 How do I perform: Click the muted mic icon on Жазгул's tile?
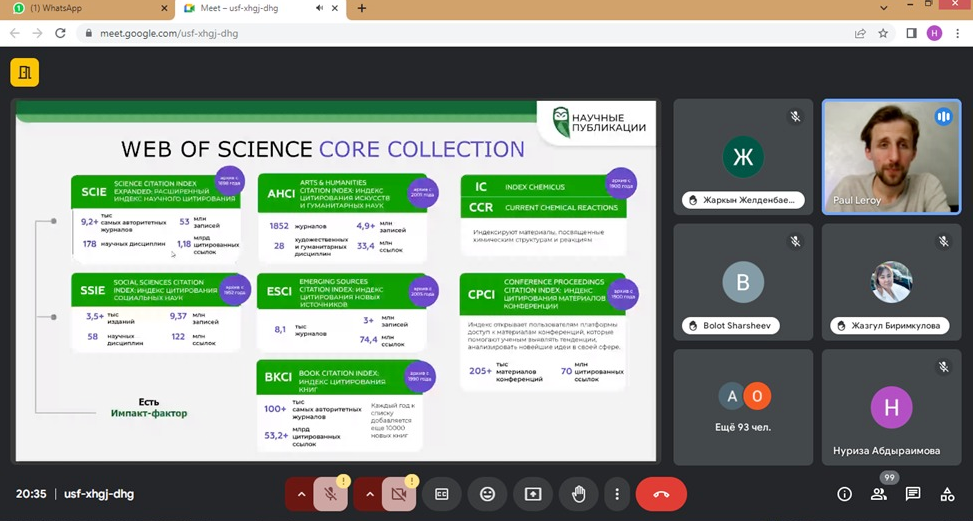[x=943, y=242]
